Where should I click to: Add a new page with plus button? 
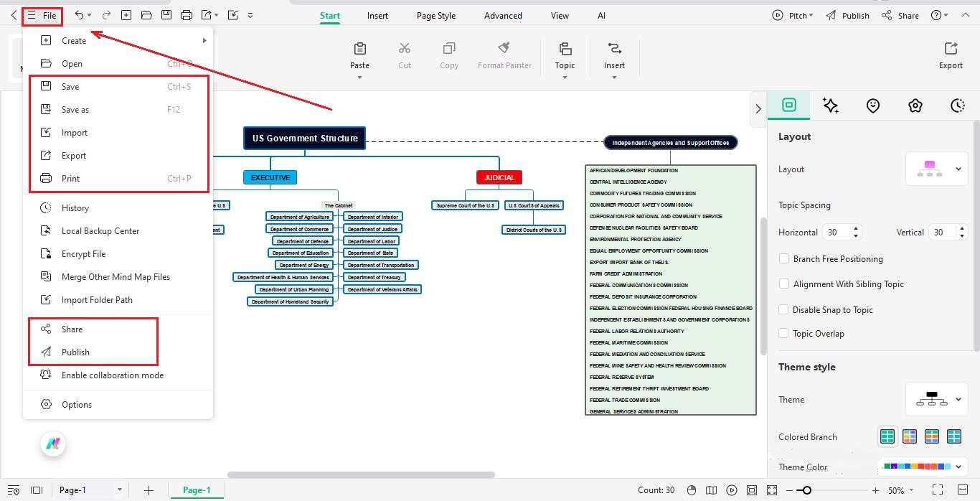pyautogui.click(x=149, y=490)
